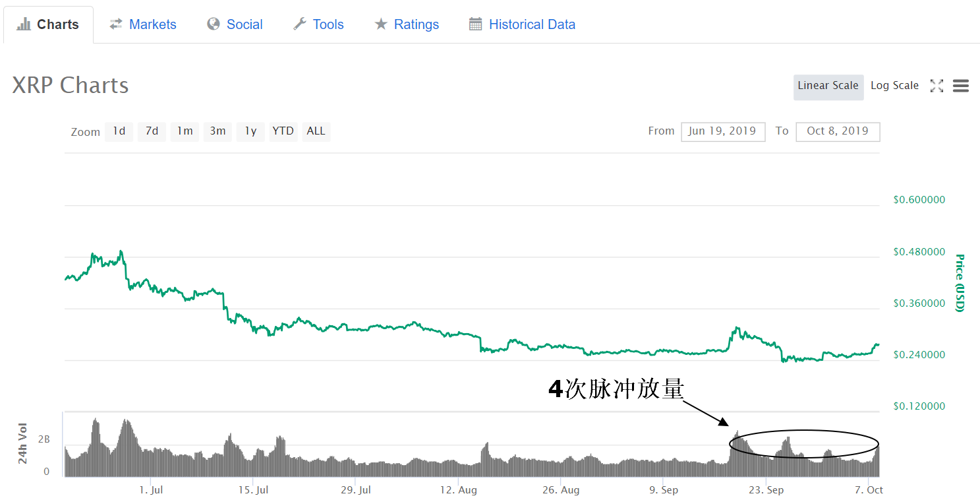The image size is (980, 502).
Task: Click the Zoom label text
Action: click(86, 132)
